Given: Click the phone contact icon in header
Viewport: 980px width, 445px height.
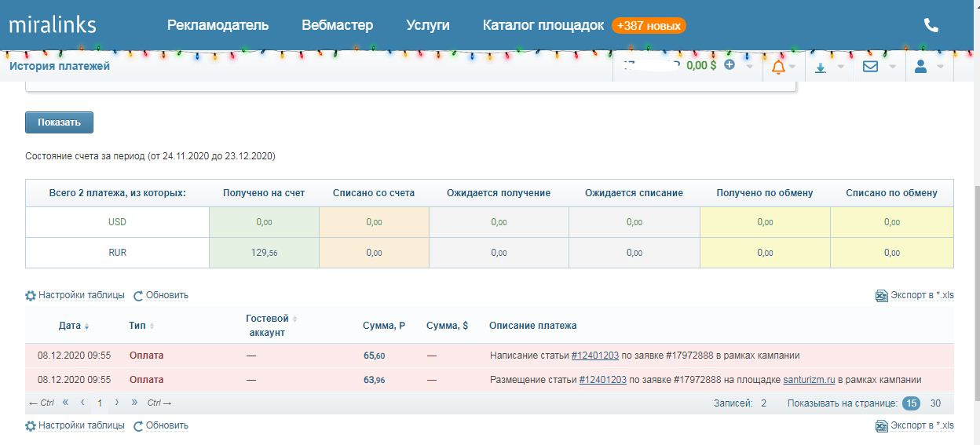Looking at the screenshot, I should click(931, 25).
